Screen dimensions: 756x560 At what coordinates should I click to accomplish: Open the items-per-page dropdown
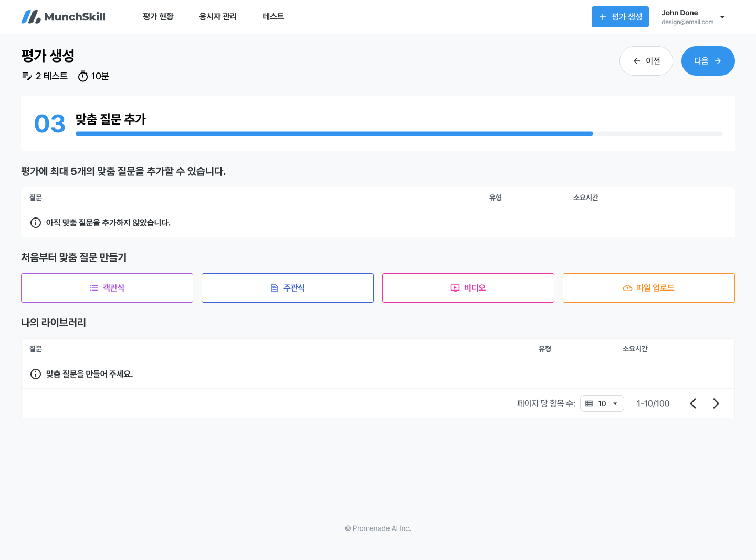coord(602,403)
